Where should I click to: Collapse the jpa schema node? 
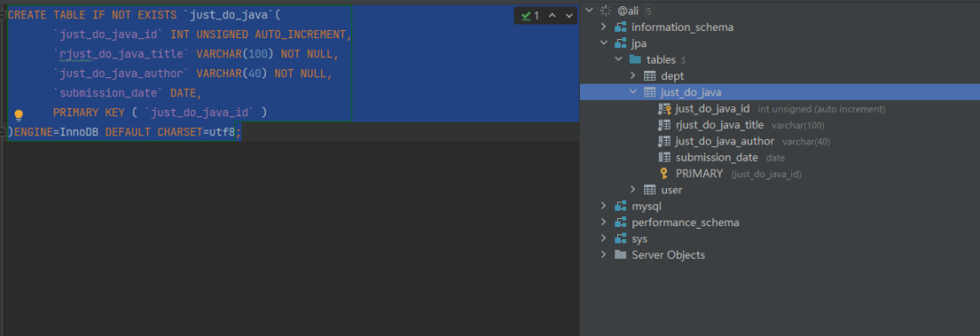603,44
